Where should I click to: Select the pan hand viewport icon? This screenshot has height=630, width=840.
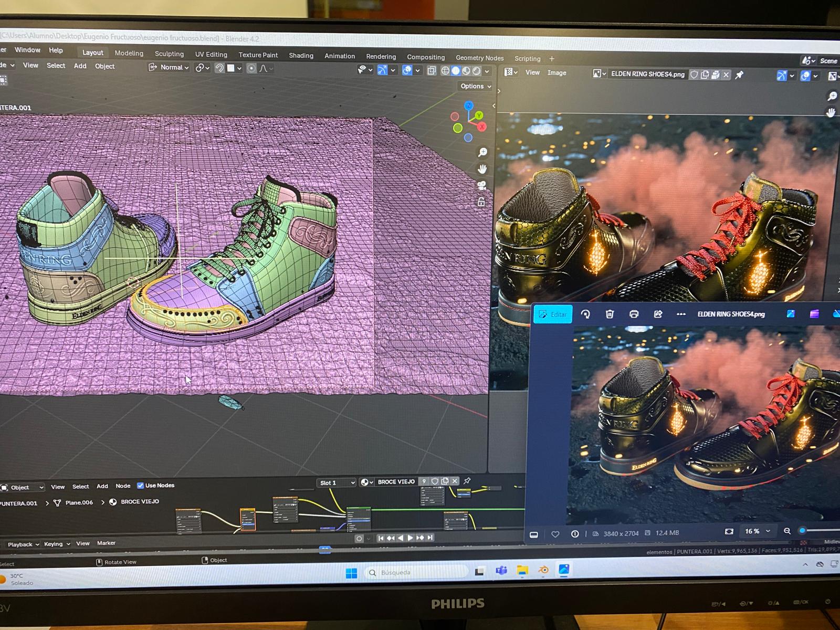pyautogui.click(x=482, y=169)
